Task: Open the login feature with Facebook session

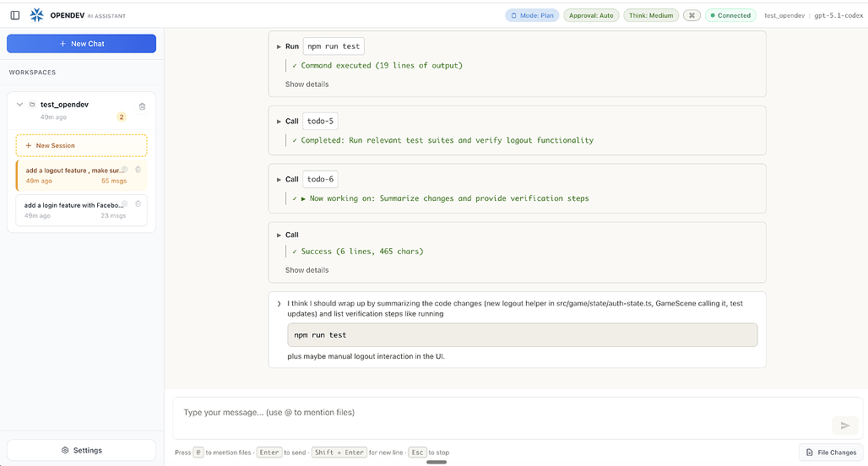Action: pyautogui.click(x=72, y=205)
